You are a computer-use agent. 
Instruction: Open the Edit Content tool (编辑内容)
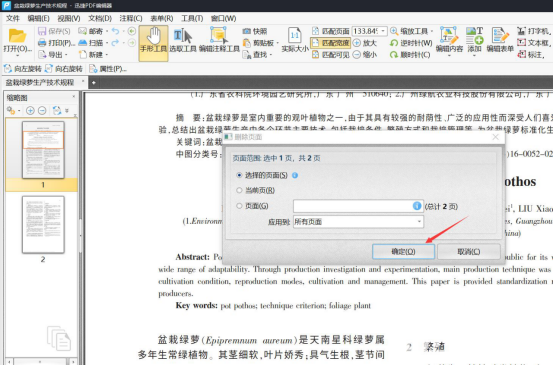point(449,40)
